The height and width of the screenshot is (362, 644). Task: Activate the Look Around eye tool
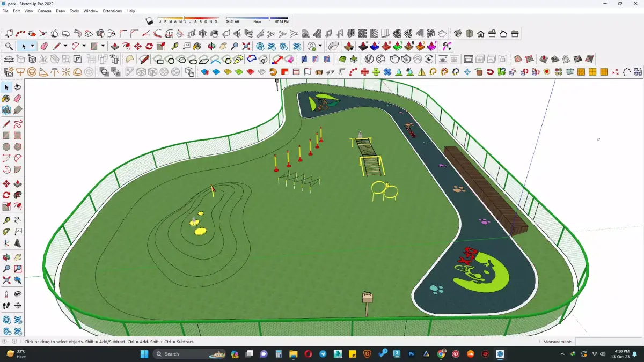click(x=18, y=294)
